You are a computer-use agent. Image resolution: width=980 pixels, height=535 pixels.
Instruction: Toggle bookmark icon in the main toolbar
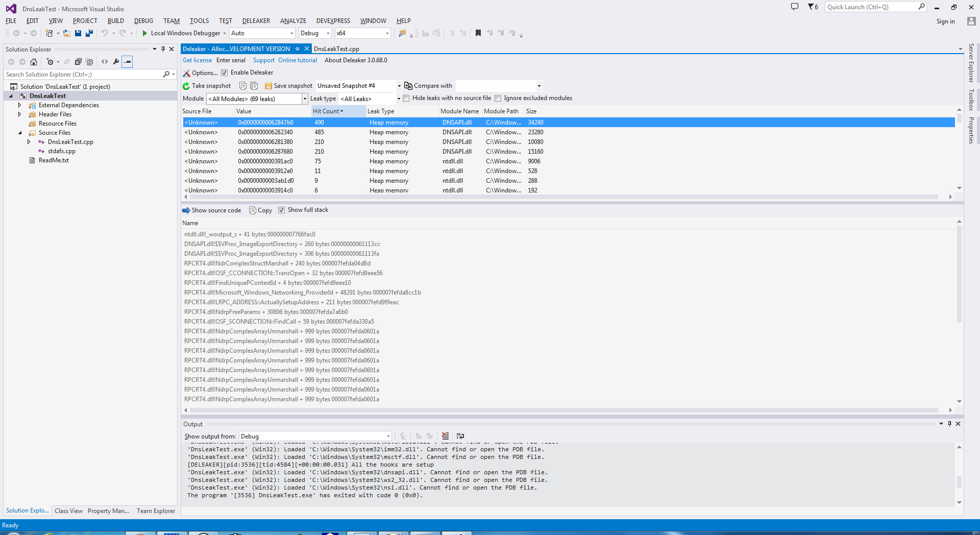coord(478,33)
